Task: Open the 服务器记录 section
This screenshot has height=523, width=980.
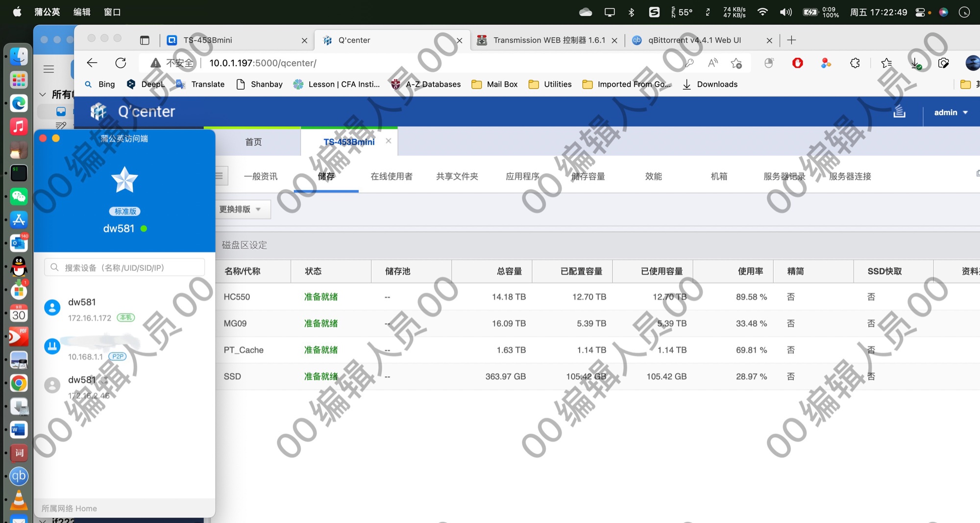Action: click(784, 176)
